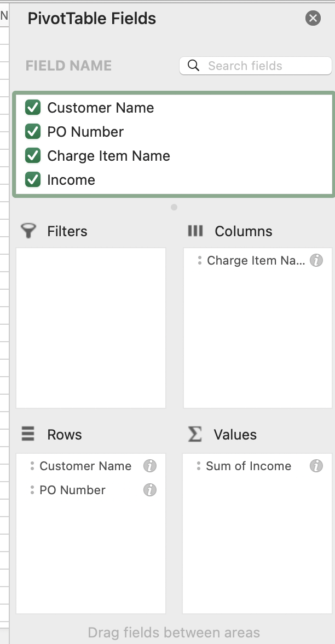This screenshot has width=335, height=644.
Task: Select PO Number item in Rows area
Action: 72,490
